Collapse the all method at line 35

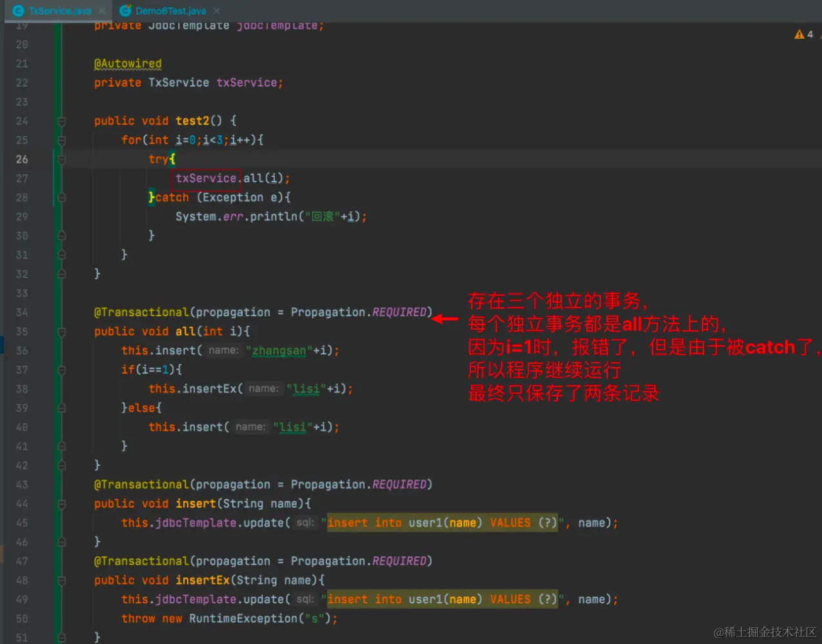[x=62, y=332]
